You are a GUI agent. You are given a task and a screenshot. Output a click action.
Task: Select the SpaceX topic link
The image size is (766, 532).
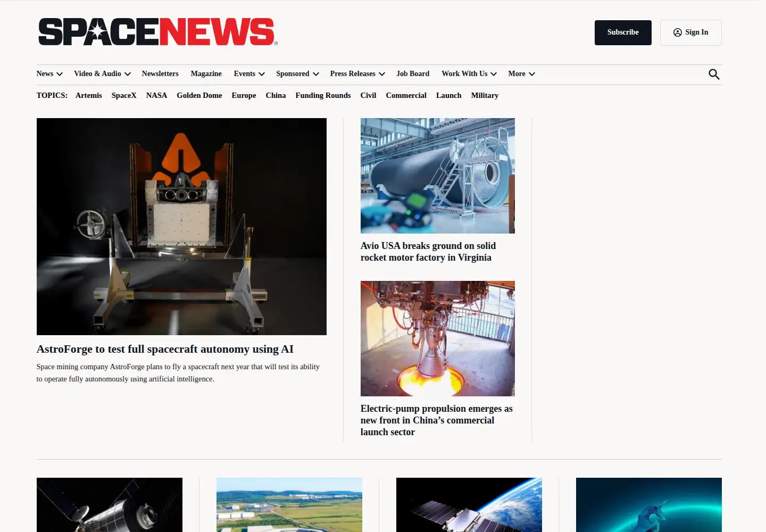click(x=124, y=96)
